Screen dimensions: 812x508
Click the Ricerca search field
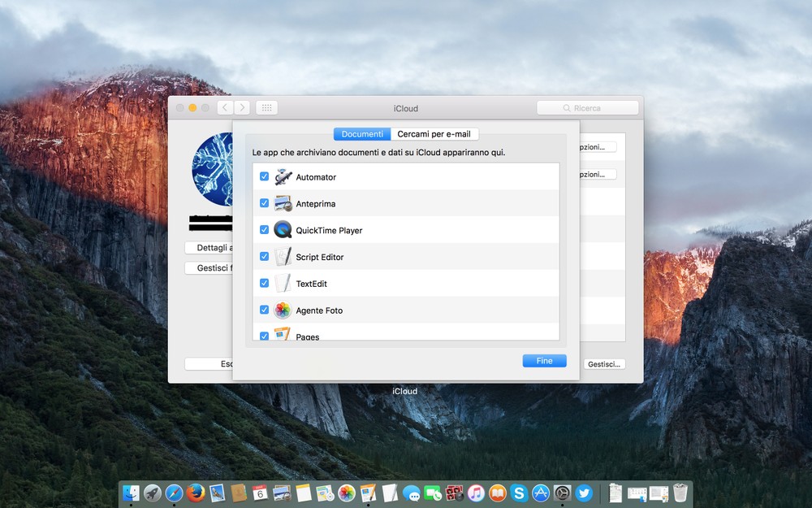(x=587, y=108)
